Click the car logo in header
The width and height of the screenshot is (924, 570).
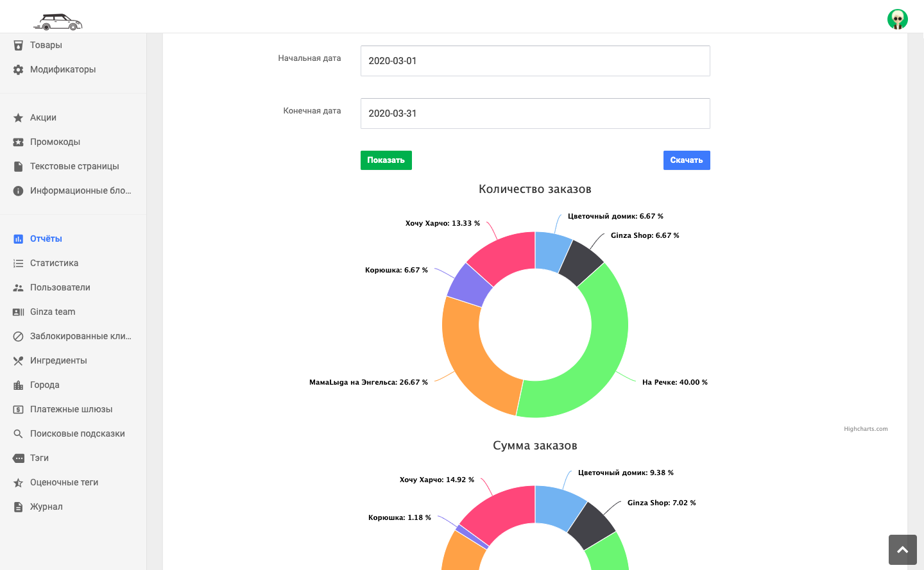coord(58,22)
